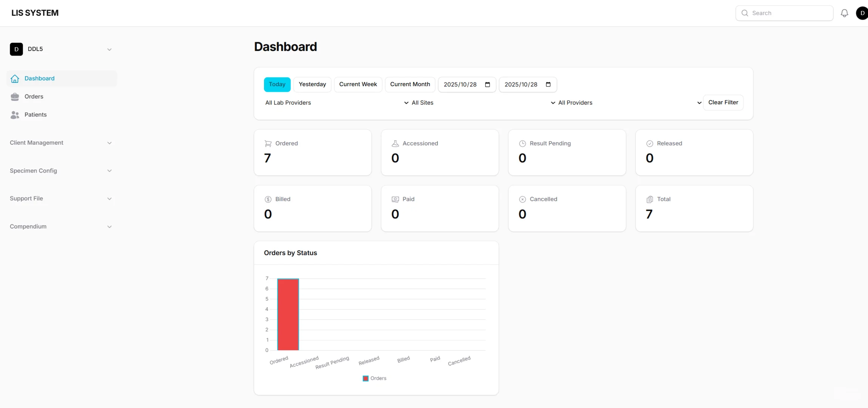Click the Billed dollar icon

[268, 199]
